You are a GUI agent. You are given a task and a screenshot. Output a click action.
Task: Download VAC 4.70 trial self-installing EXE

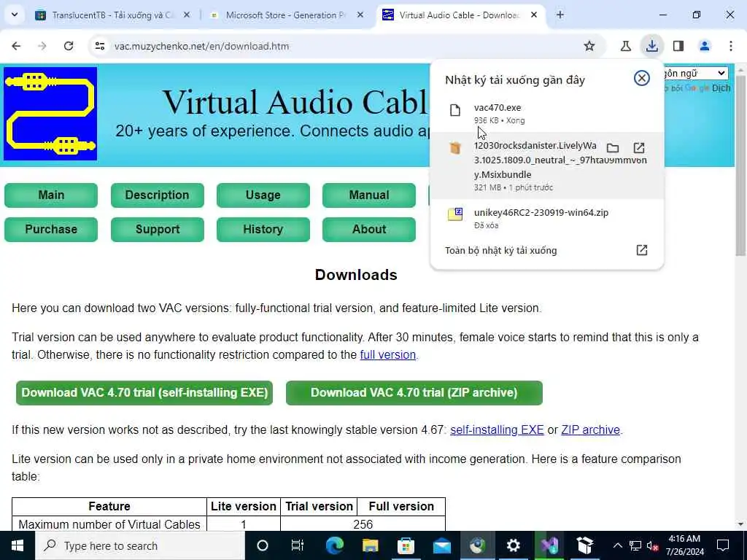(x=144, y=393)
